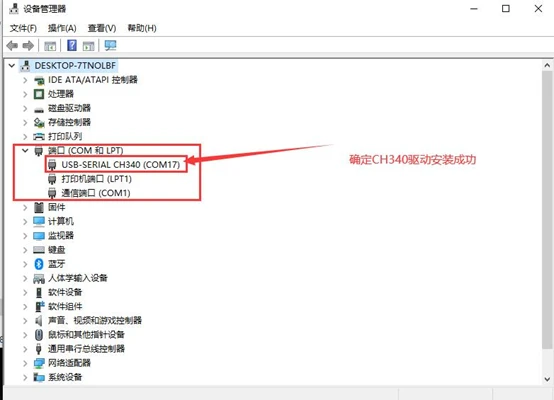Open the 帮助(H) menu

pyautogui.click(x=142, y=28)
